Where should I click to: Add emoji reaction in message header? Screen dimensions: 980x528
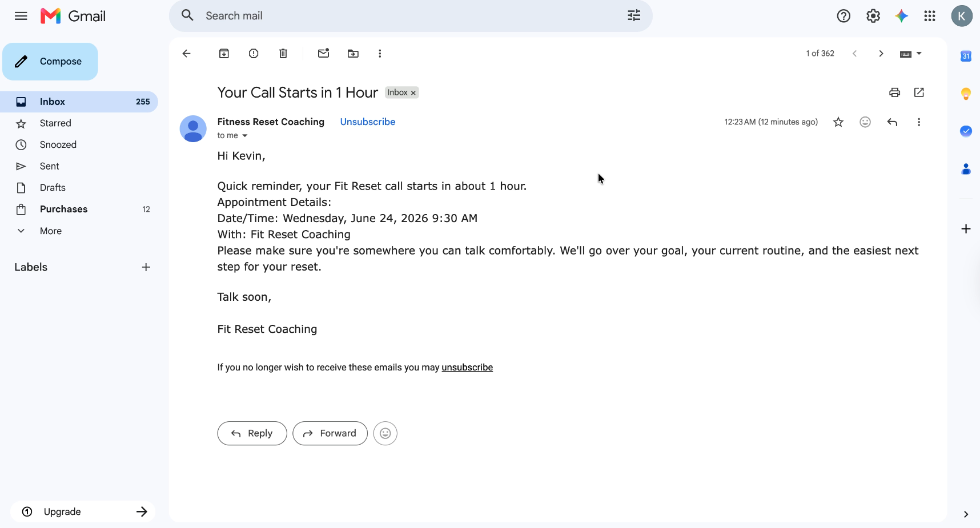point(865,122)
